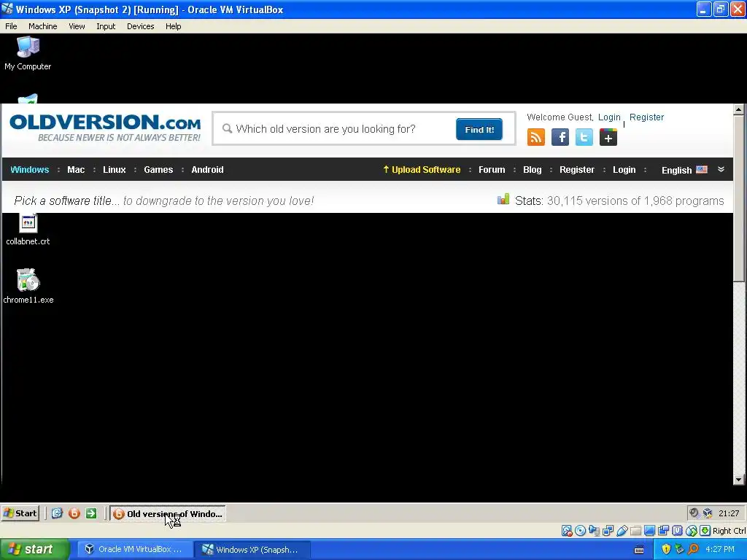Click the green arrow keyboard capture icon
This screenshot has height=560, width=747.
(705, 531)
